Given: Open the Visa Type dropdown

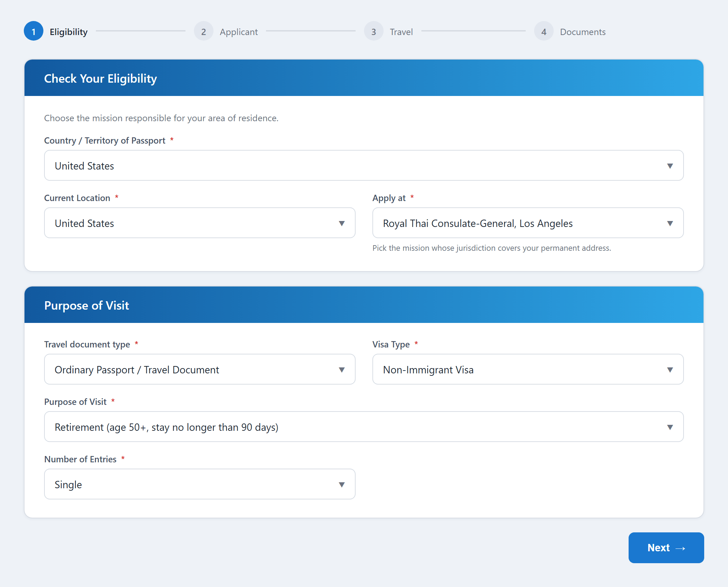Looking at the screenshot, I should coord(528,369).
